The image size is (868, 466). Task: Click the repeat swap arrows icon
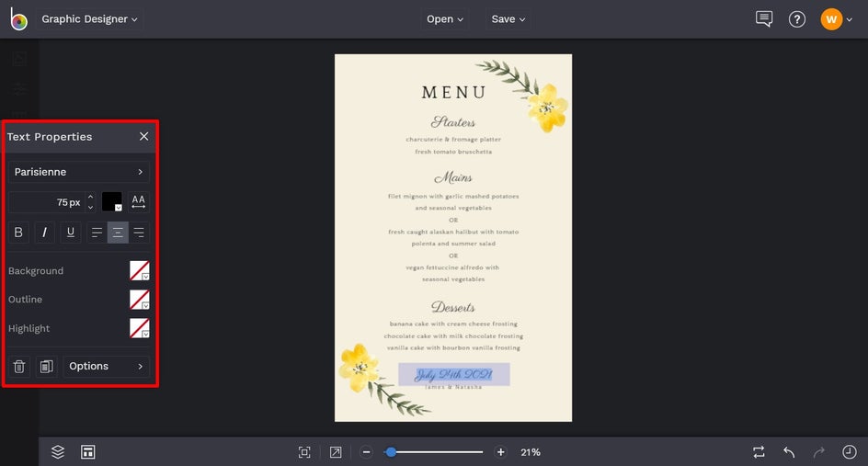[x=759, y=452]
